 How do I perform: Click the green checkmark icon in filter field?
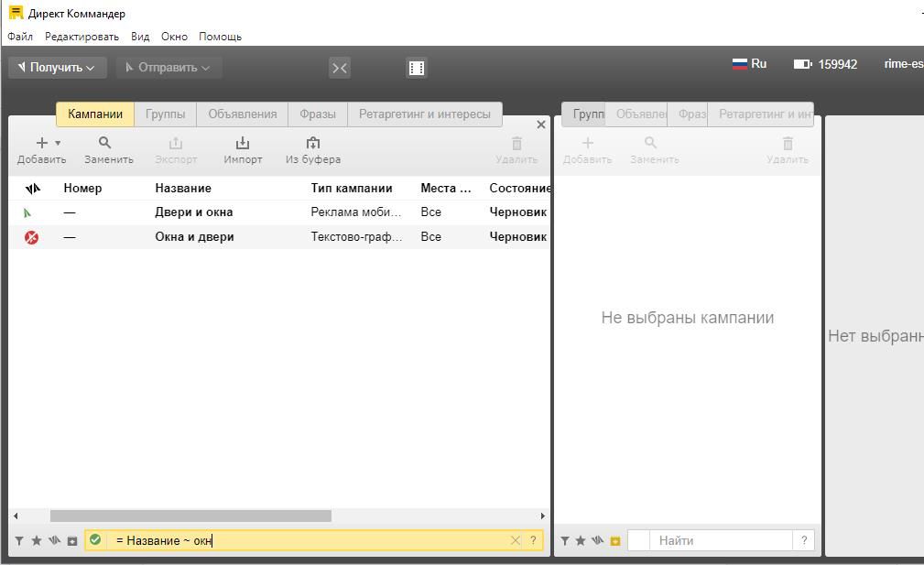95,539
